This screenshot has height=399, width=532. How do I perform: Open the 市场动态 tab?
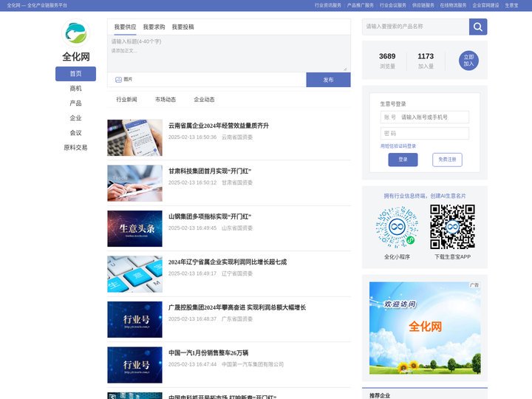166,100
